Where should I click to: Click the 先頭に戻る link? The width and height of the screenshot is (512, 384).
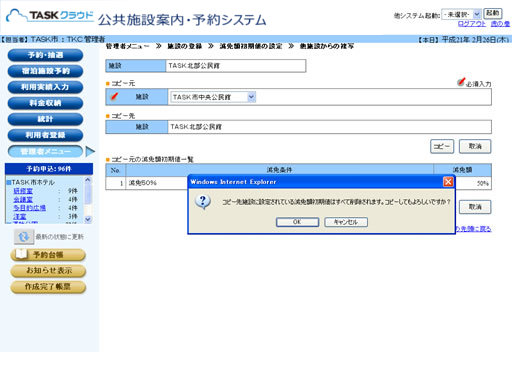[x=473, y=229]
